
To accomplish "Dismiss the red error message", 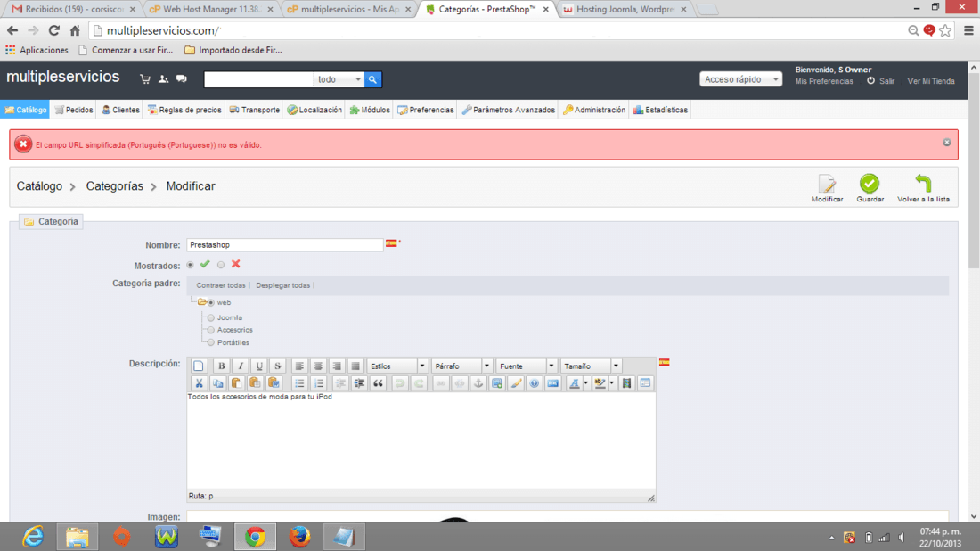I will pyautogui.click(x=947, y=143).
